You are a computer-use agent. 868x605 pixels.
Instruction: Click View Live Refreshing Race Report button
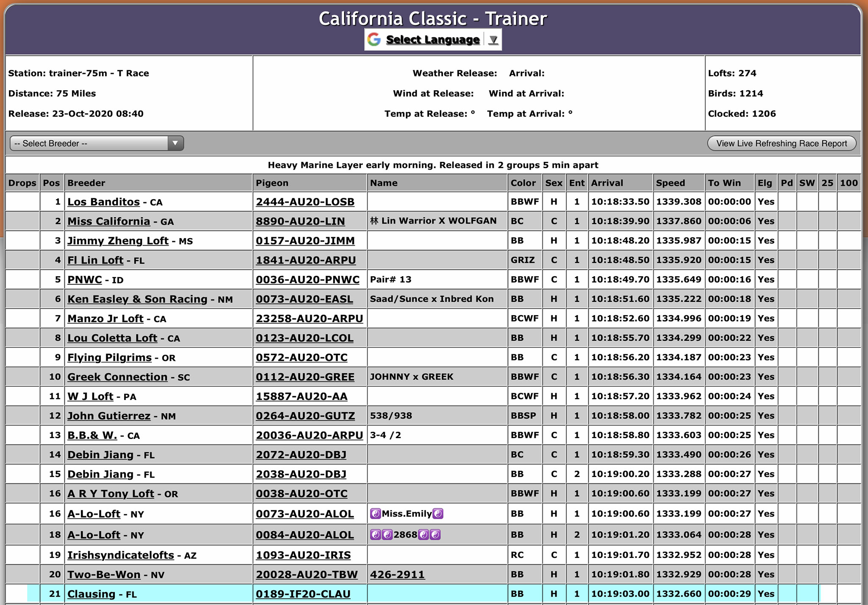(782, 143)
